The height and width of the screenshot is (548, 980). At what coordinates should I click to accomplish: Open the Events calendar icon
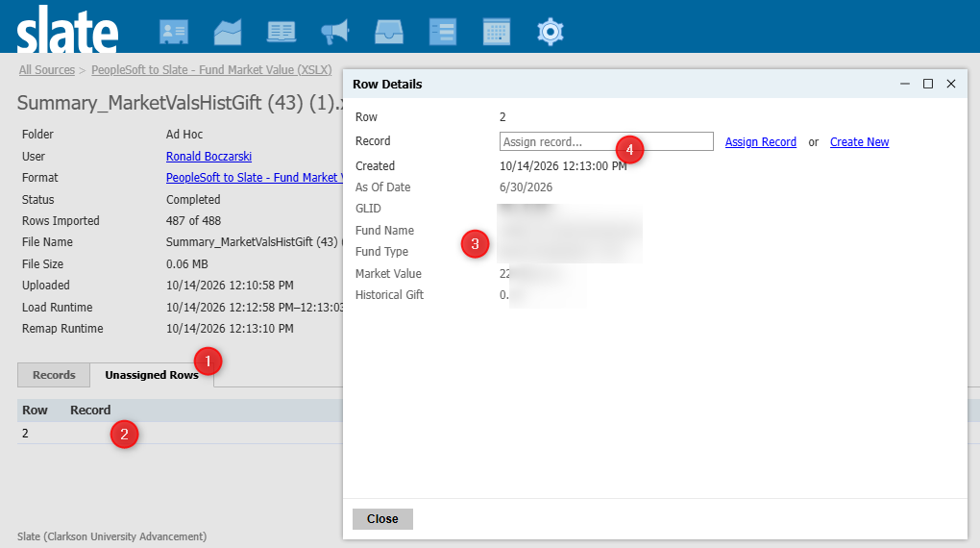coord(497,32)
